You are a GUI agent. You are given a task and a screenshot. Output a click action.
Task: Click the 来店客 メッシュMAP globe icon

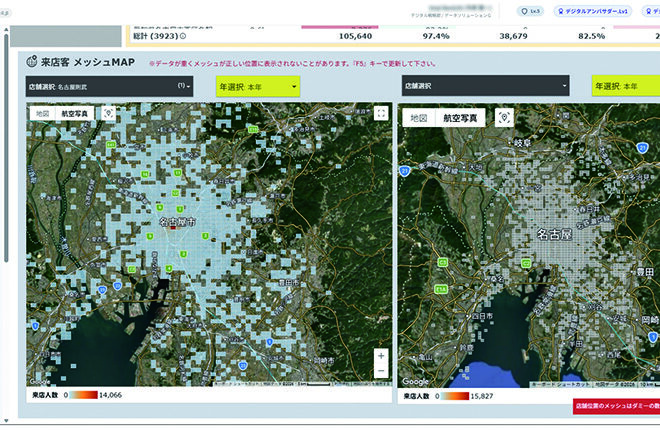pos(32,62)
